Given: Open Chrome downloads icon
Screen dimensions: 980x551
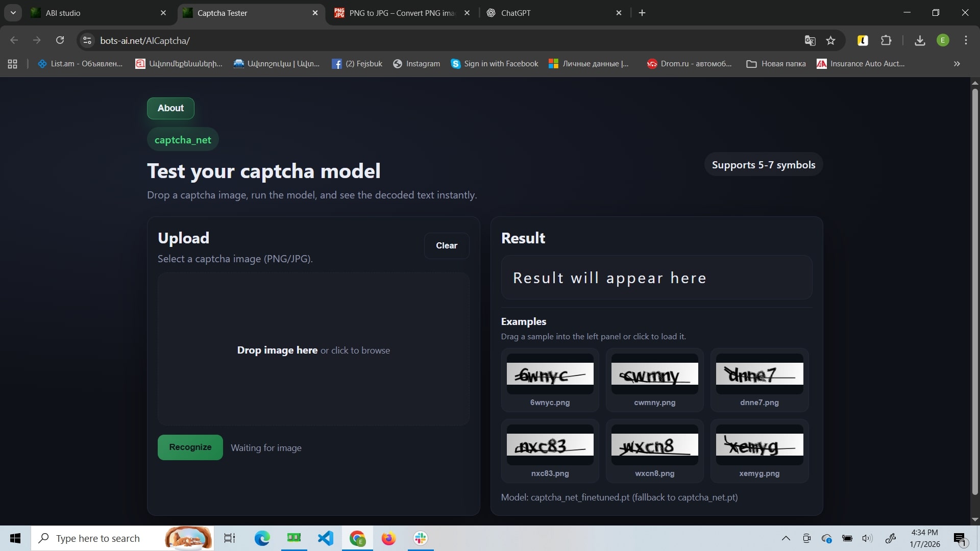Looking at the screenshot, I should tap(920, 40).
